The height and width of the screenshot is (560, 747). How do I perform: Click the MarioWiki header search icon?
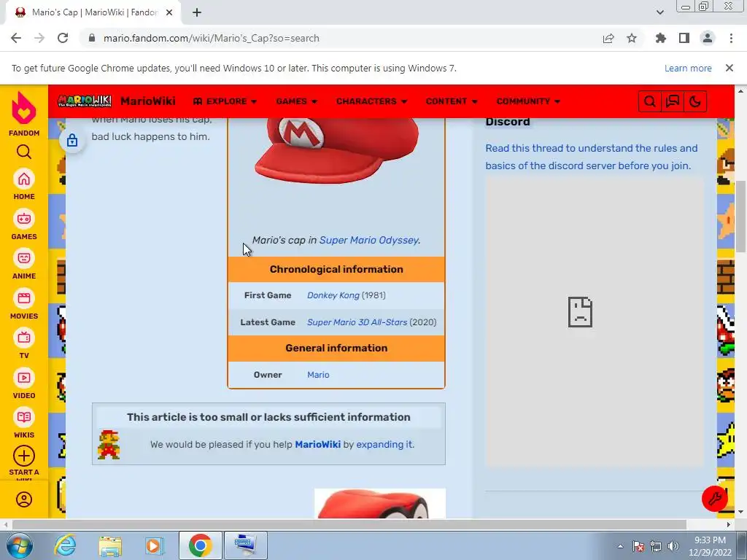pos(650,101)
